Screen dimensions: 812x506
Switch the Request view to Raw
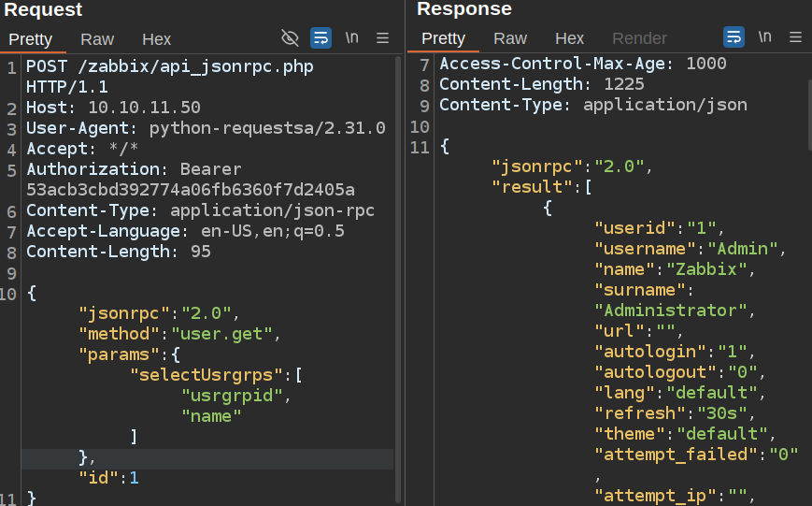coord(97,39)
